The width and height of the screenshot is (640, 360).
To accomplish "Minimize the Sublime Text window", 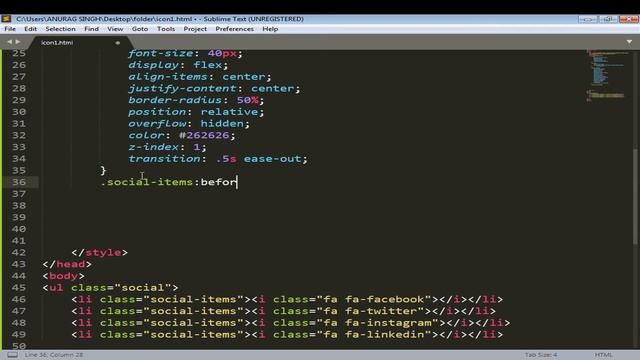I will pos(588,19).
